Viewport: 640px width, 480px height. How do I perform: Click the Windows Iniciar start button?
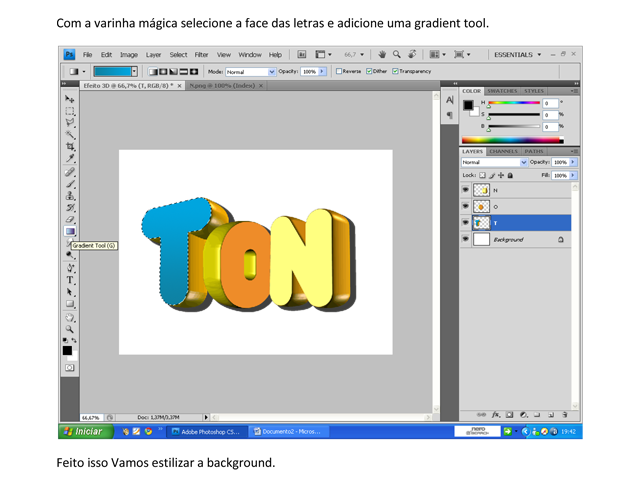(x=84, y=432)
